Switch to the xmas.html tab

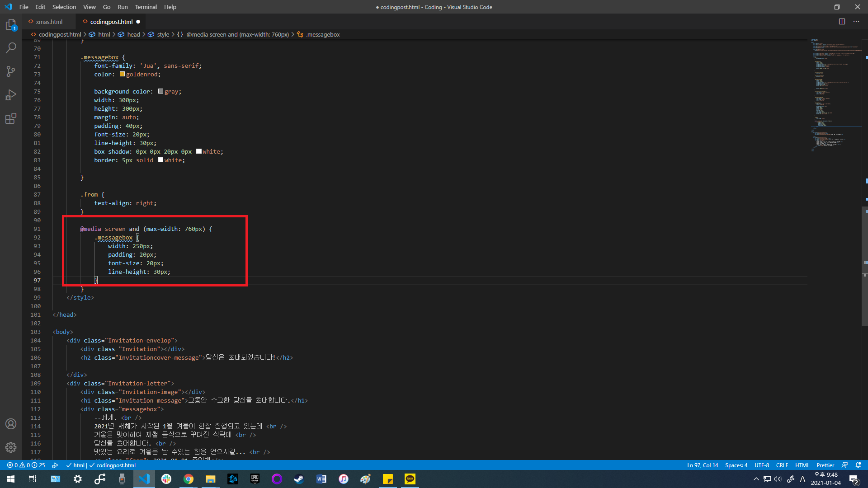click(49, 22)
